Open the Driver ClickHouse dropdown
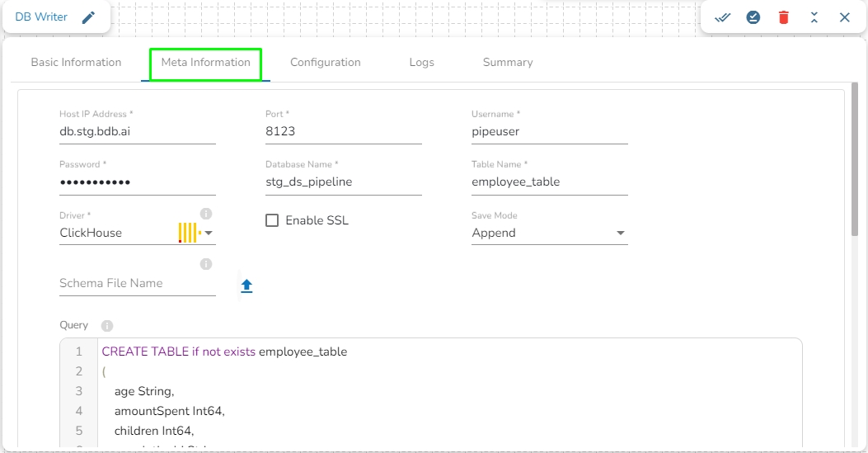The width and height of the screenshot is (868, 453). click(209, 234)
